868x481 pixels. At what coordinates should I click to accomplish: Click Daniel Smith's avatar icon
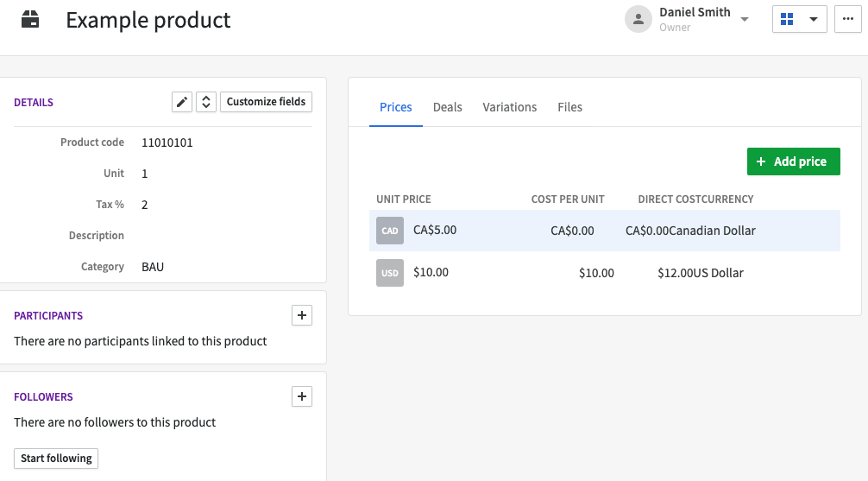pos(638,19)
